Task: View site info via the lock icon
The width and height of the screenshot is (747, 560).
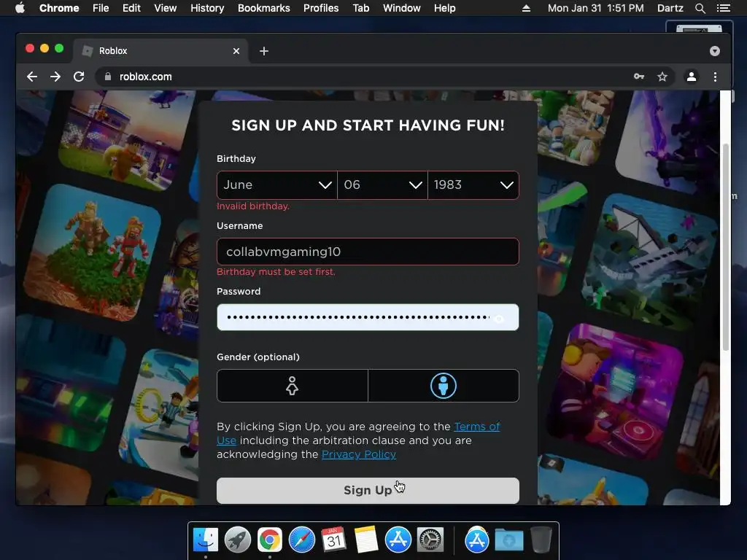Action: 108,77
